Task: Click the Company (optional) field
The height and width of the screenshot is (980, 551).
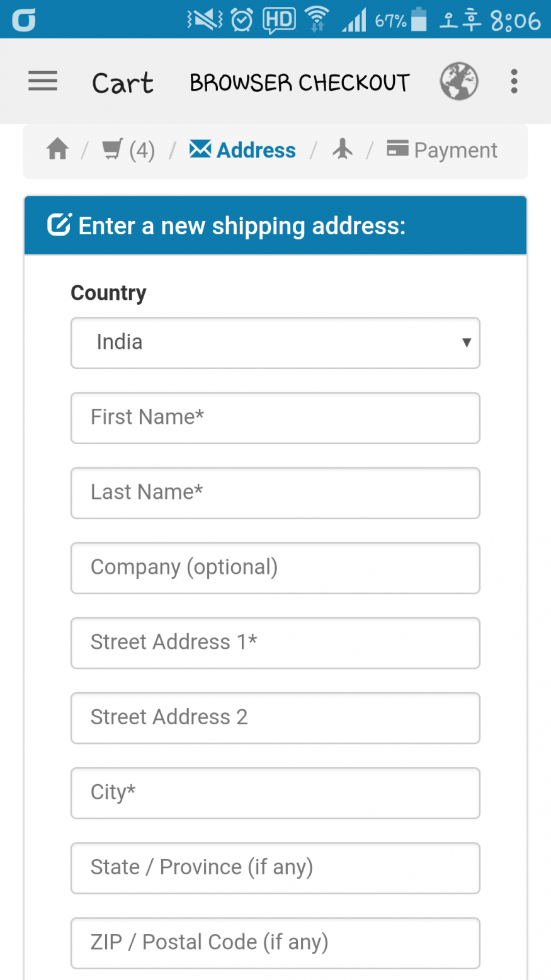Action: tap(275, 567)
